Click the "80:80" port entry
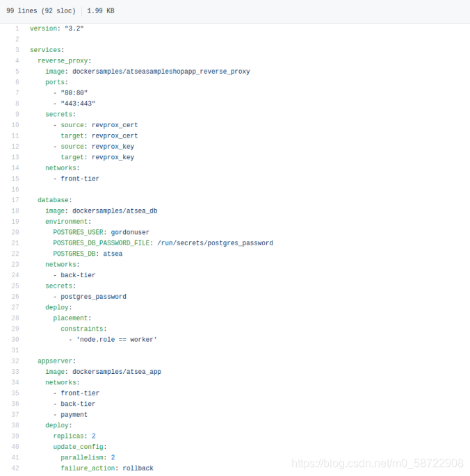Screen dimensions: 470x476 tap(74, 93)
